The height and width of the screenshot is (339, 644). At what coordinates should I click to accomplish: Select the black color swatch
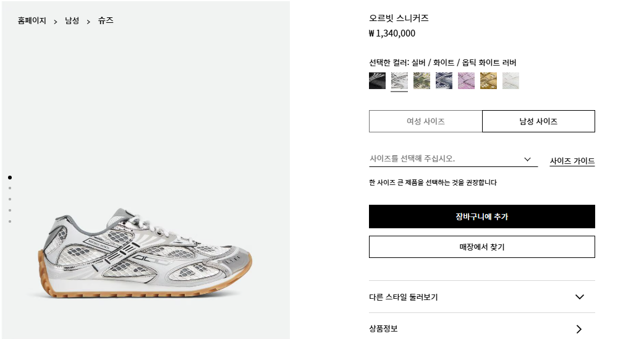tap(377, 81)
